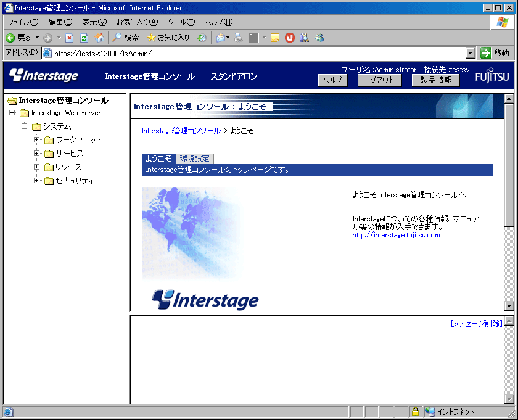Viewport: 518px width, 420px height.
Task: Open the お気に入り(A) menu
Action: coord(138,22)
